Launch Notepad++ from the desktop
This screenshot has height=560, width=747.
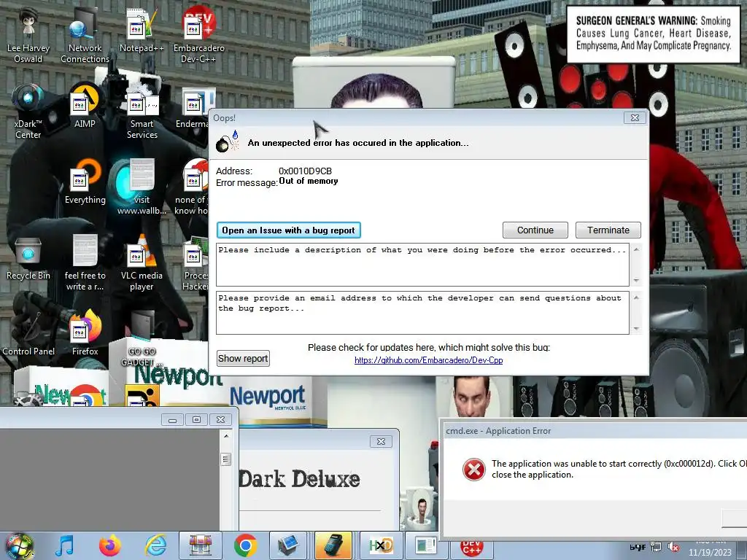[x=142, y=31]
